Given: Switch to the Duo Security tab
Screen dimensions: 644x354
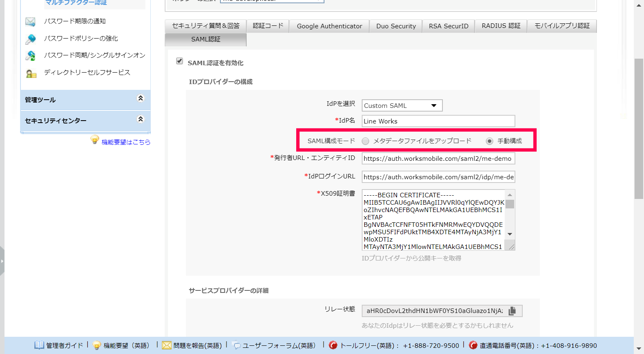Looking at the screenshot, I should pos(396,26).
